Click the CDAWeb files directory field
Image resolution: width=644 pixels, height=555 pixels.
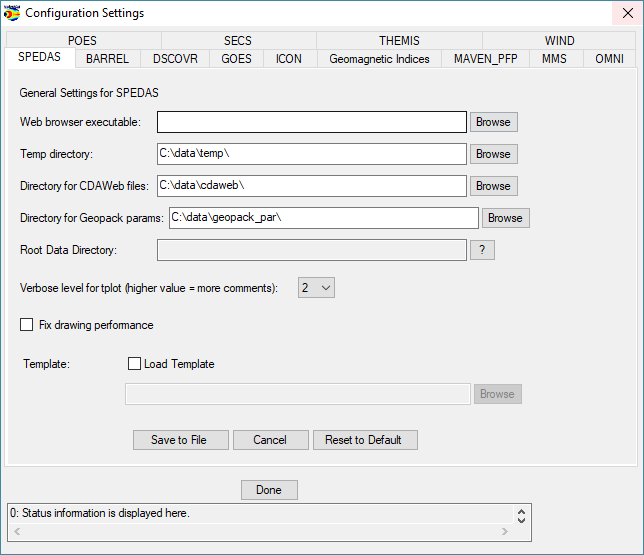311,186
